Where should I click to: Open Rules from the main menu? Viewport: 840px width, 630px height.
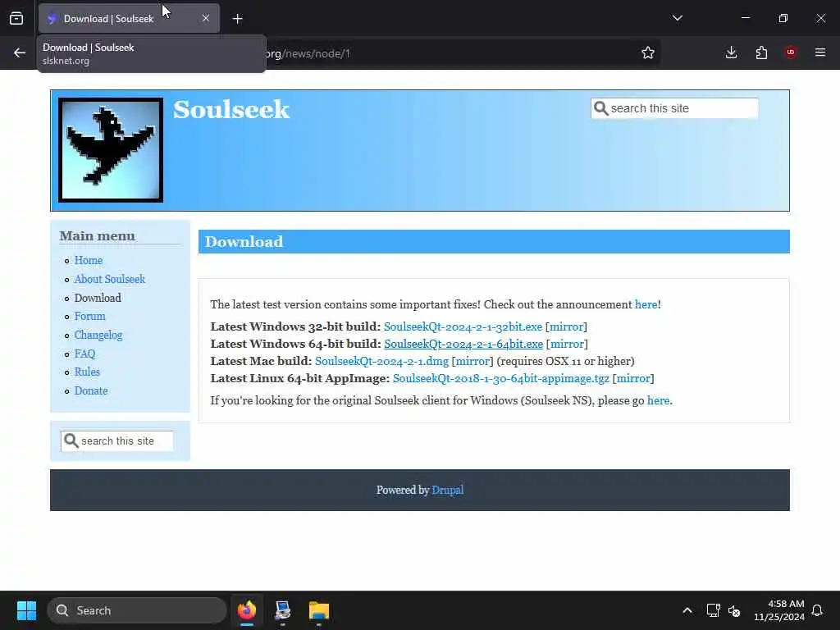pyautogui.click(x=87, y=372)
